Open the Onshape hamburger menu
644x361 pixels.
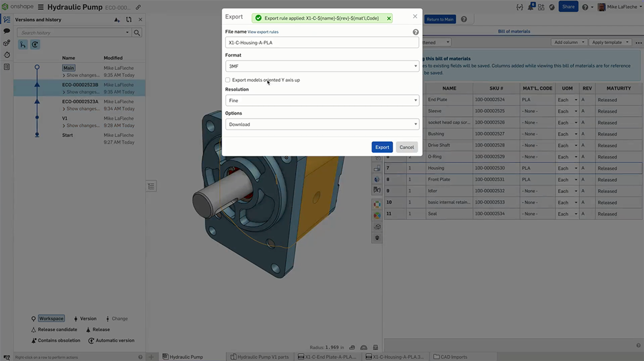click(41, 7)
